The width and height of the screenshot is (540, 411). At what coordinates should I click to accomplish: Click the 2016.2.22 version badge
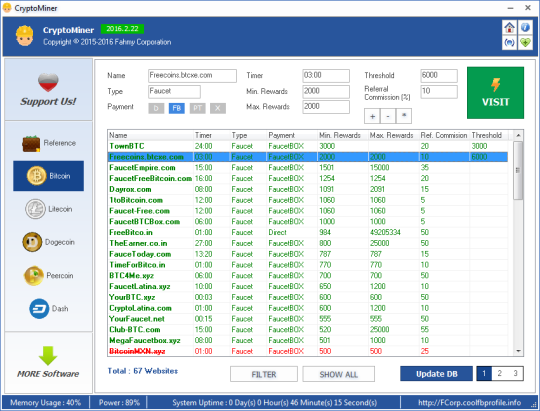pos(122,29)
